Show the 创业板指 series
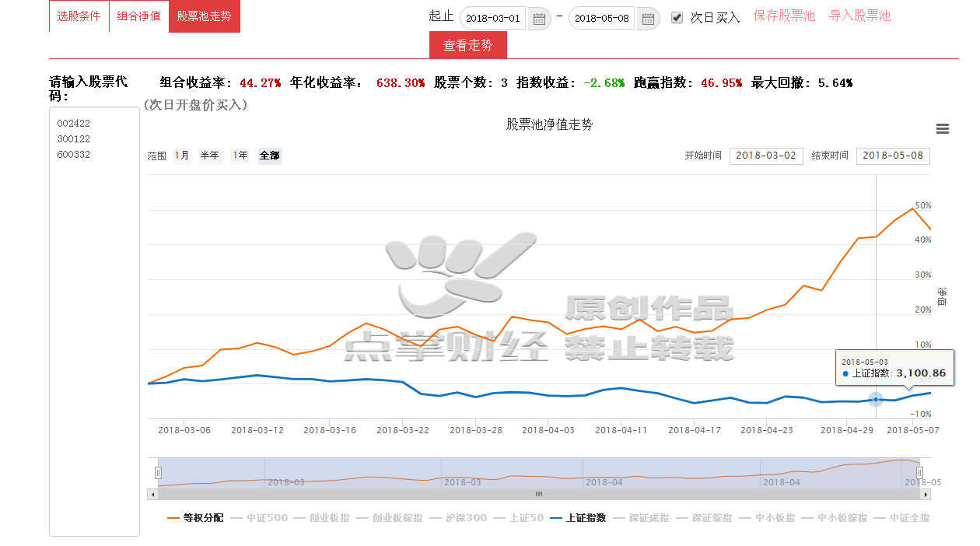Screen dimensions: 980x546 (x=322, y=517)
